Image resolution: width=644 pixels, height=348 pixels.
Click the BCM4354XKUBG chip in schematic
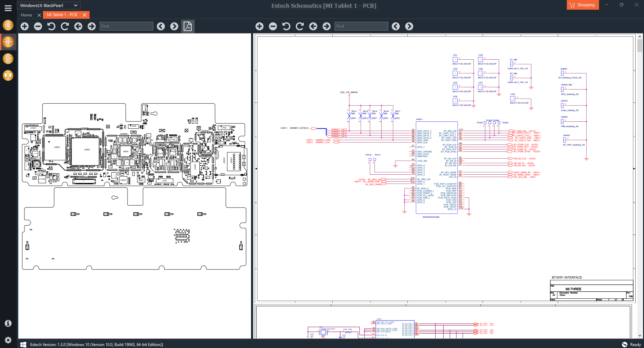[437, 167]
